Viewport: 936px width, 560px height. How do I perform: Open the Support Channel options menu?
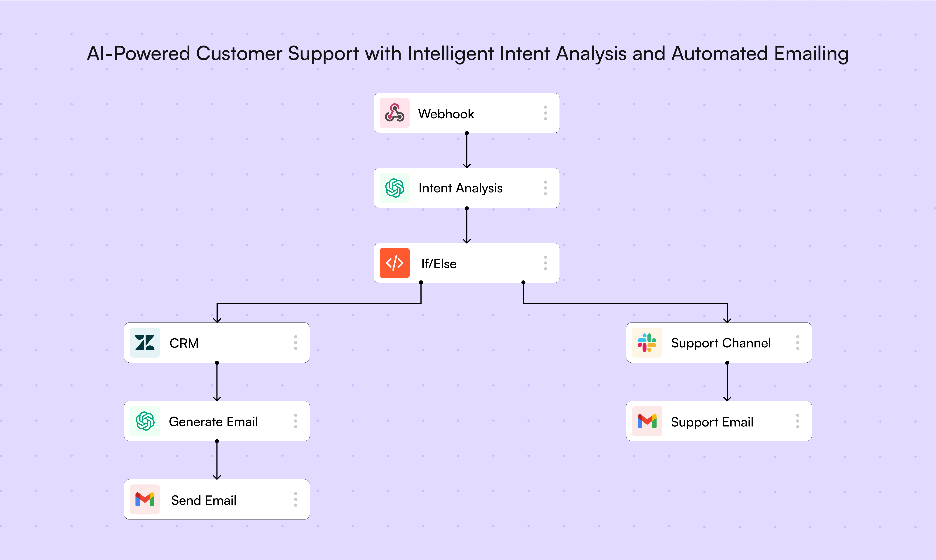pos(797,343)
